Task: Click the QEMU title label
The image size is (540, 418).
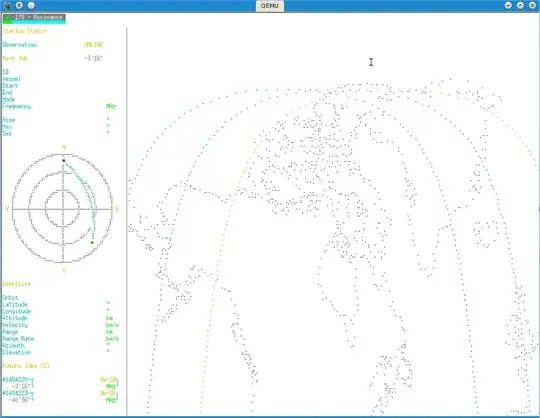Action: (x=270, y=6)
